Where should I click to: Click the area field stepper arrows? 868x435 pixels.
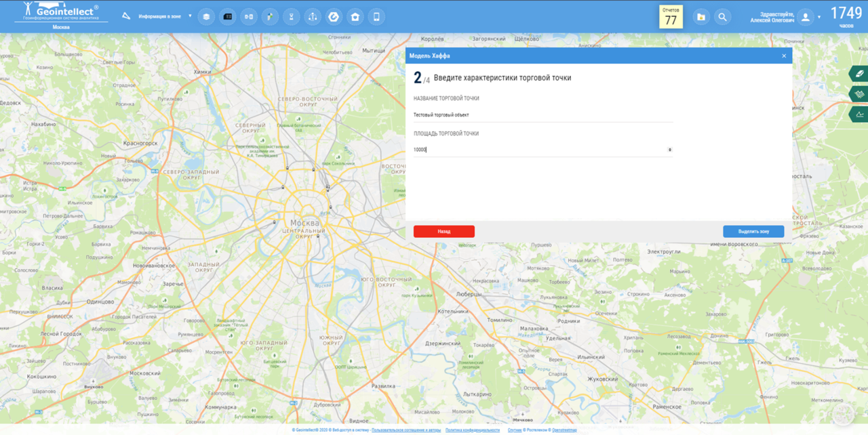point(670,150)
